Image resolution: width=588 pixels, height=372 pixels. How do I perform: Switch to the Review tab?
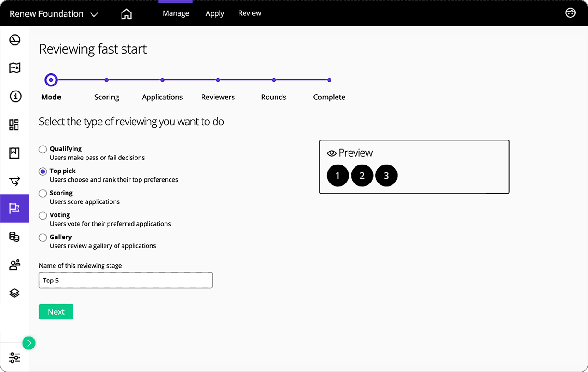click(x=250, y=13)
